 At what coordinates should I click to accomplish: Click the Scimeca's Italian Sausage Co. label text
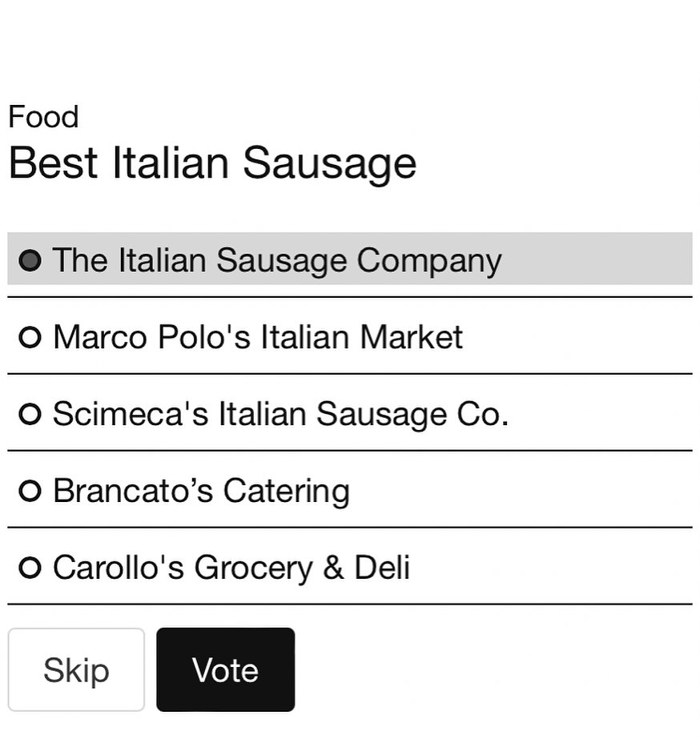coord(281,414)
